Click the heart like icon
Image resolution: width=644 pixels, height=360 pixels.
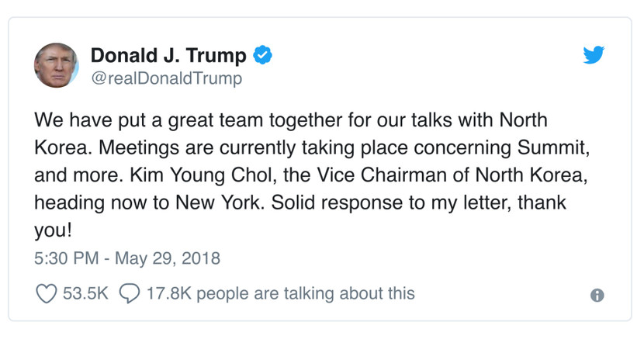coord(47,294)
